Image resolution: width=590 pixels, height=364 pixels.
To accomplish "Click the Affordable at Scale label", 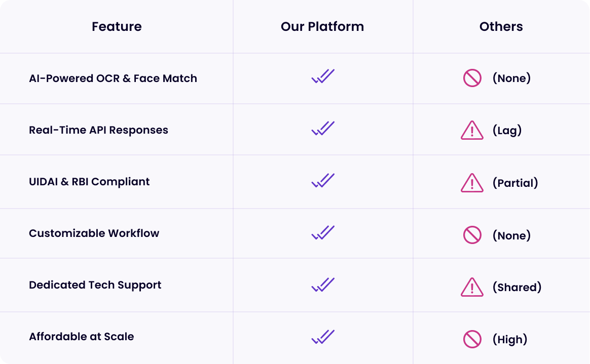I will 81,337.
